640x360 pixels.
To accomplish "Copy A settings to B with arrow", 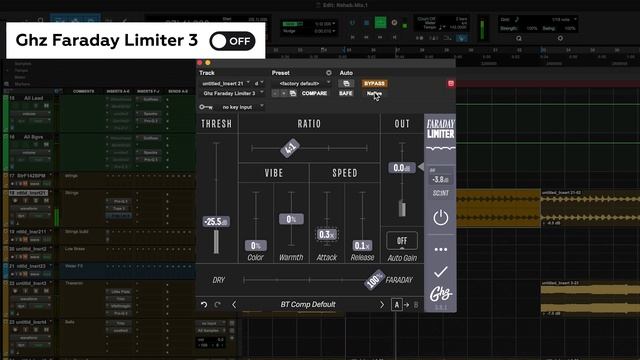I will (x=407, y=304).
